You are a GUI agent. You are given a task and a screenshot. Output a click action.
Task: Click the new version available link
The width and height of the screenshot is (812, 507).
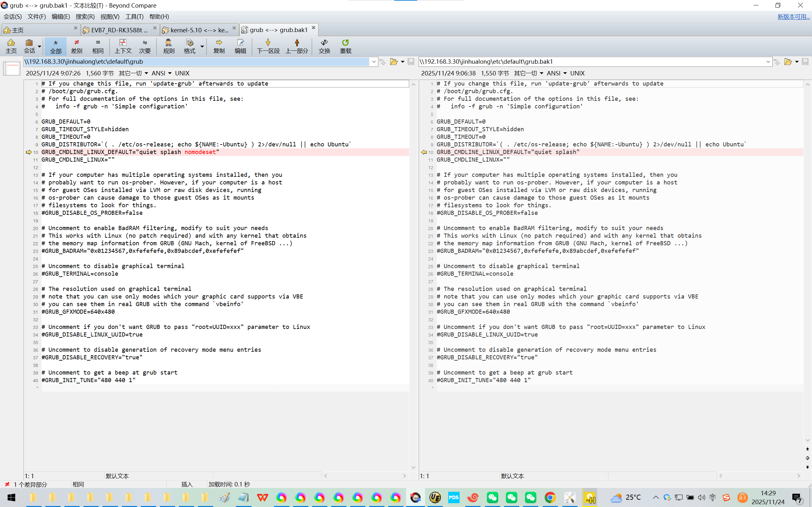click(x=793, y=16)
